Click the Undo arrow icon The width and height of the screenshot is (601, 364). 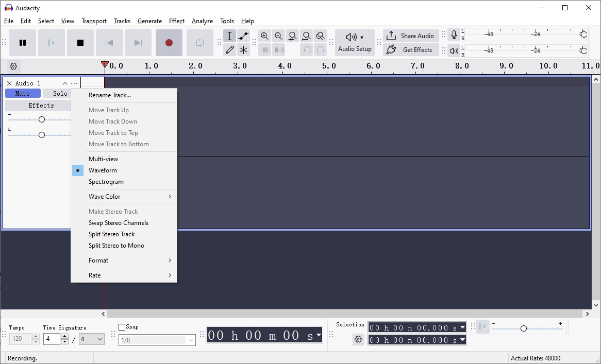point(306,50)
